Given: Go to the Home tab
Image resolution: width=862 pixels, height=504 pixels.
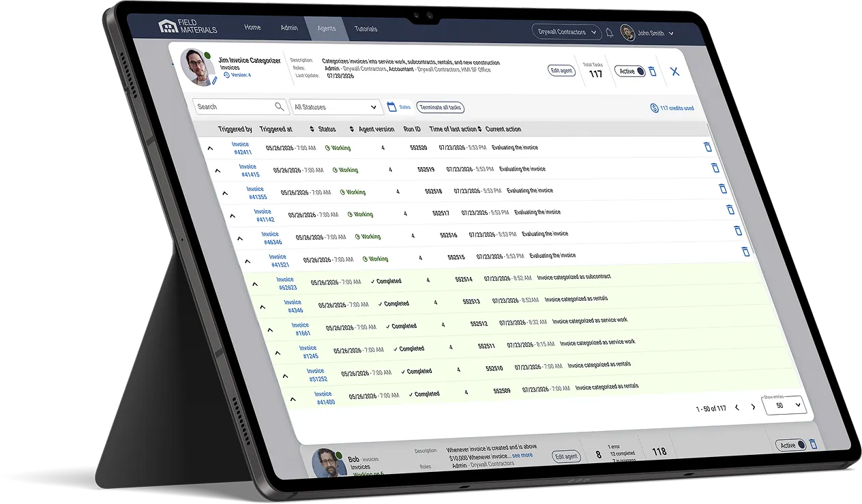Looking at the screenshot, I should pos(252,28).
